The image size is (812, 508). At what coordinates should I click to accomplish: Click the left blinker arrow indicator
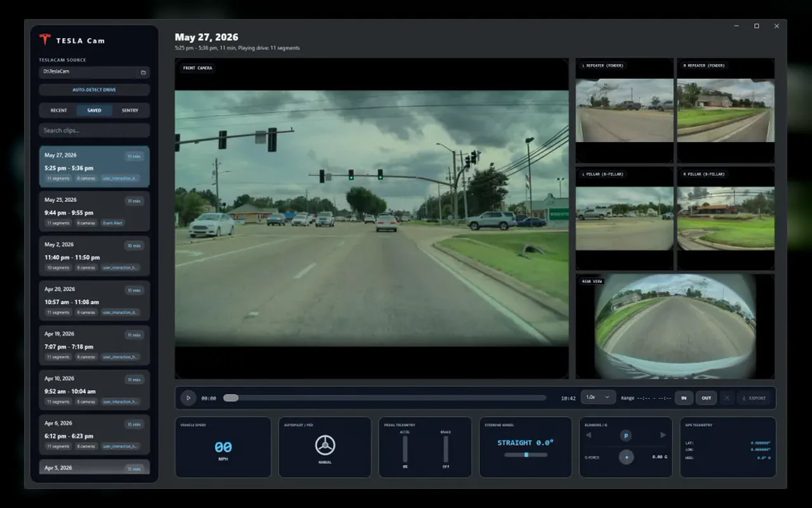click(x=588, y=436)
